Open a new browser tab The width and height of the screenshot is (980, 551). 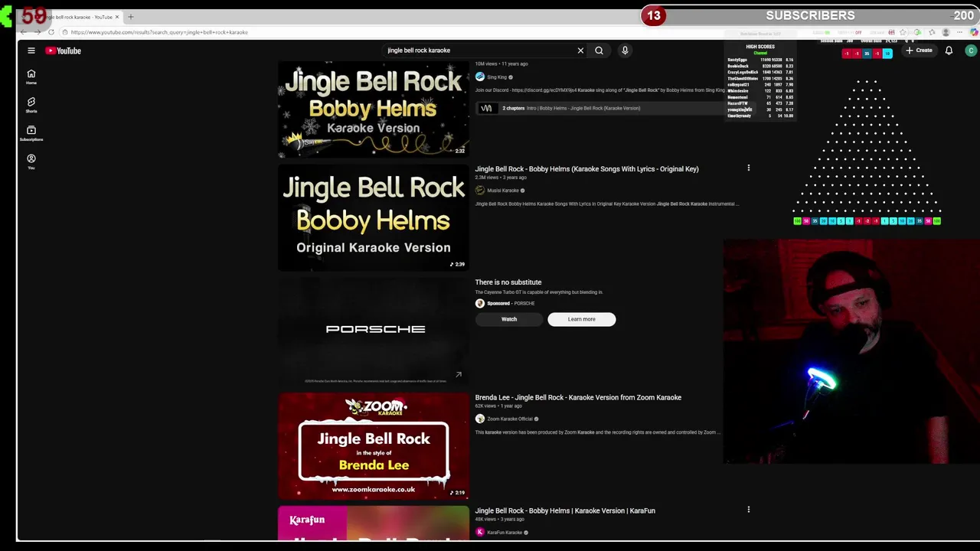coord(130,17)
